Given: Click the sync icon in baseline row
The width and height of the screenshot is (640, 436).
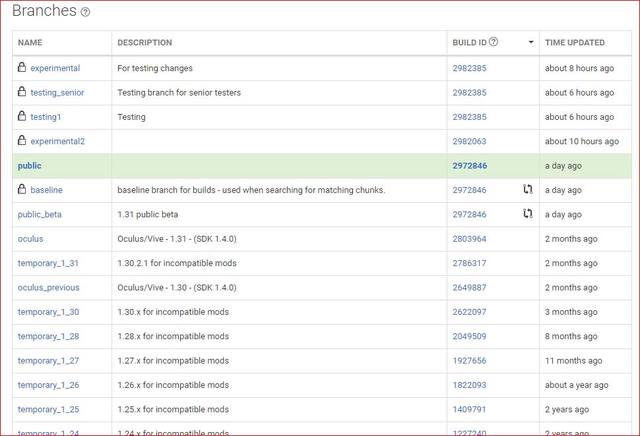Looking at the screenshot, I should (x=527, y=189).
